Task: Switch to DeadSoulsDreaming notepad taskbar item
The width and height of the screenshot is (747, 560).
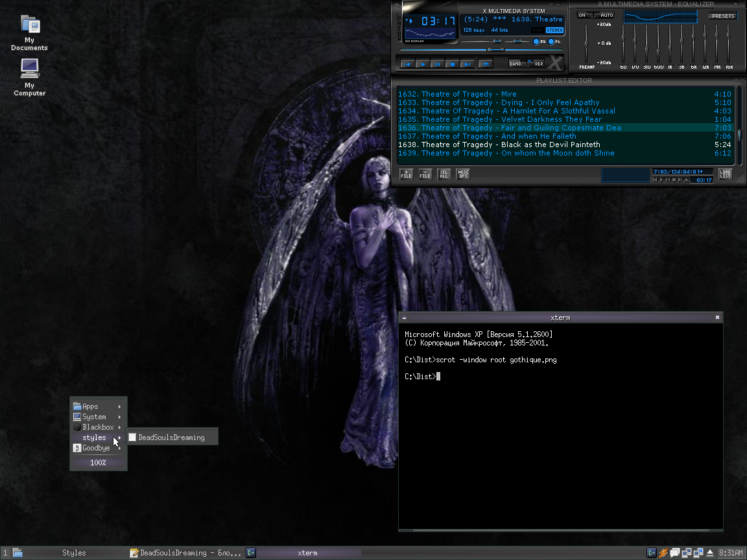Action: tap(186, 553)
